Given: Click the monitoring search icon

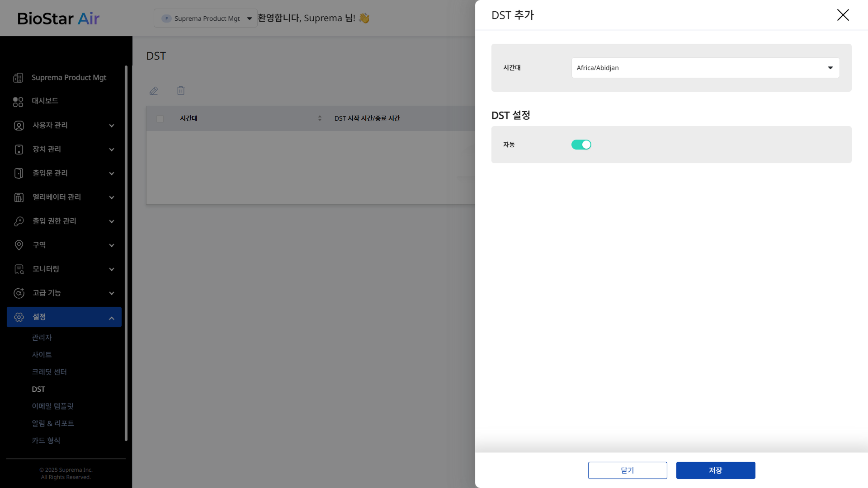Looking at the screenshot, I should 19,269.
